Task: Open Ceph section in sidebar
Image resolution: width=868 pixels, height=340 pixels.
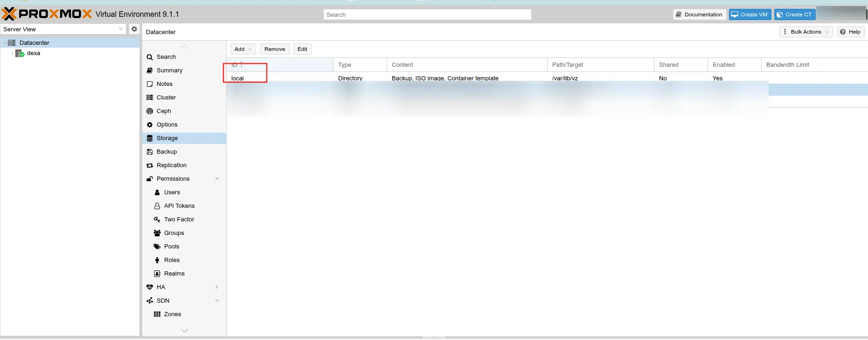Action: [164, 111]
